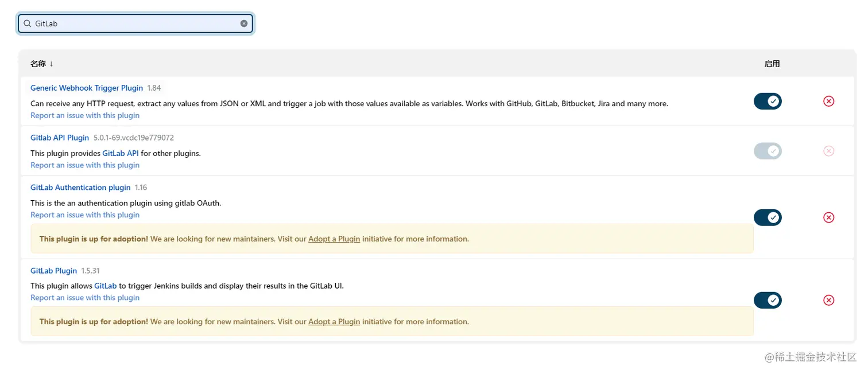This screenshot has width=868, height=374.
Task: Toggle the Gitlab API Plugin switch
Action: pyautogui.click(x=768, y=151)
